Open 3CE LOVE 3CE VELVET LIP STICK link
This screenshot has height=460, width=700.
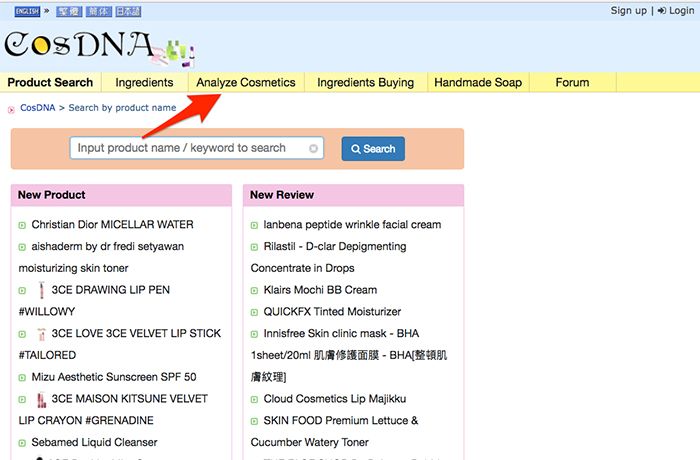136,333
